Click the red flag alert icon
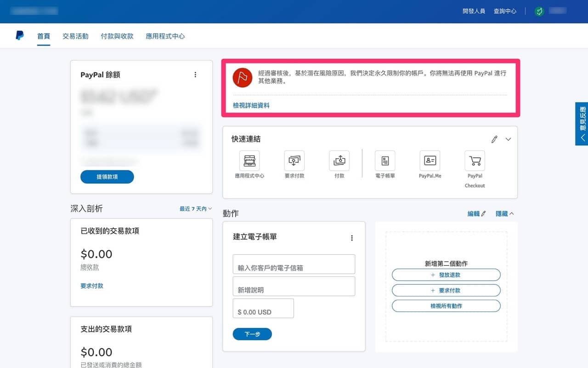 243,77
